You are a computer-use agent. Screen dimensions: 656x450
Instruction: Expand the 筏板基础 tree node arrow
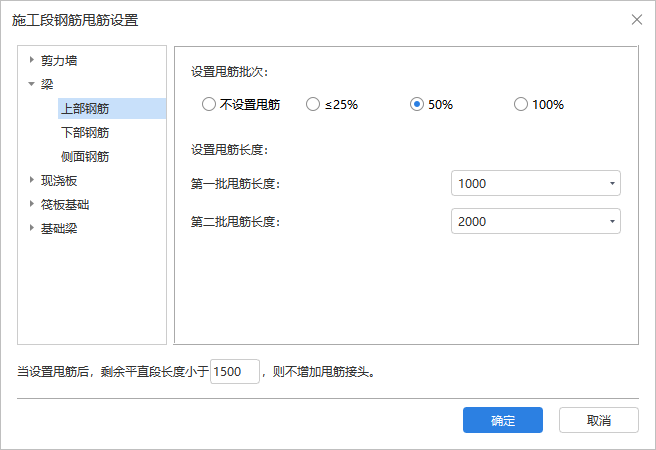[31, 204]
